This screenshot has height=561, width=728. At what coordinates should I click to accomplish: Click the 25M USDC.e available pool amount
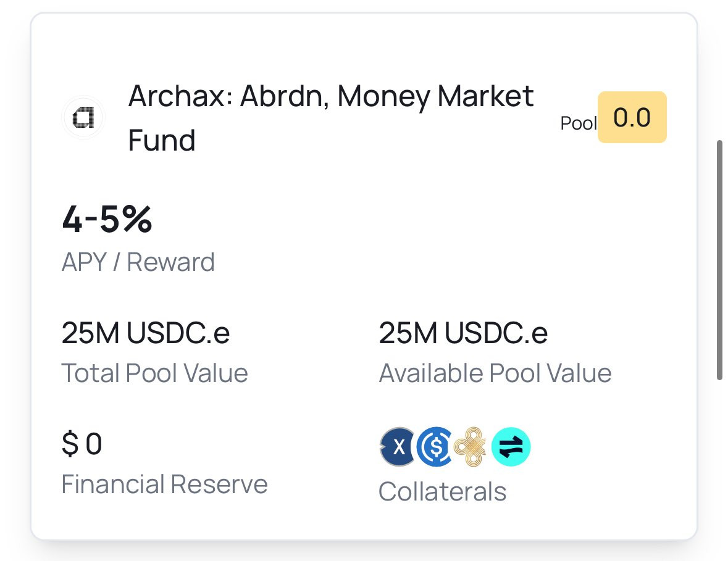pyautogui.click(x=463, y=333)
